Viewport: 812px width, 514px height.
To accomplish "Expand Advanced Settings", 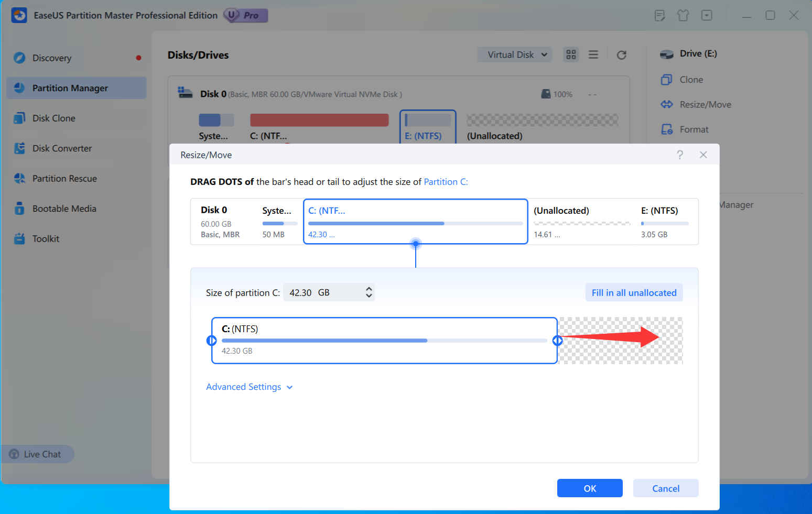I will coord(250,387).
